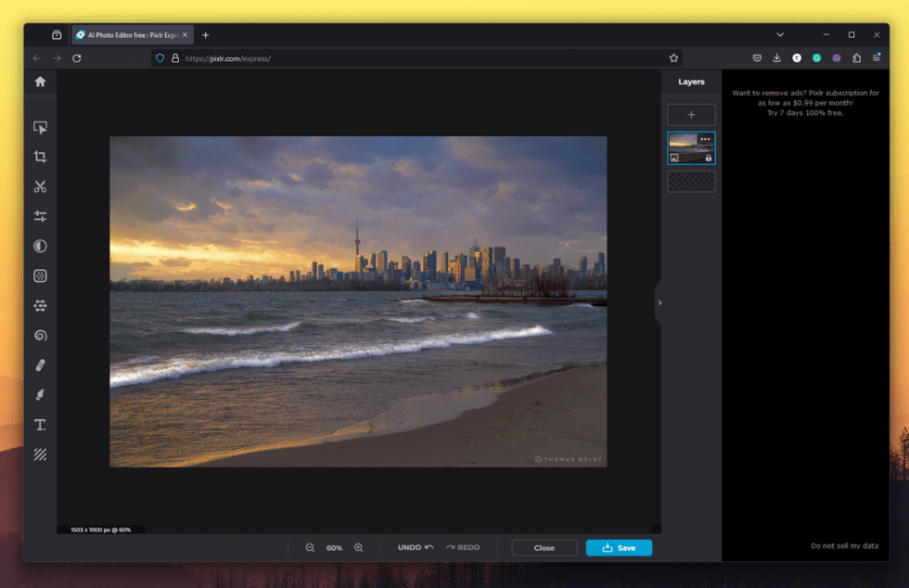The width and height of the screenshot is (909, 588).
Task: Click the 60% zoom level control
Action: point(334,547)
